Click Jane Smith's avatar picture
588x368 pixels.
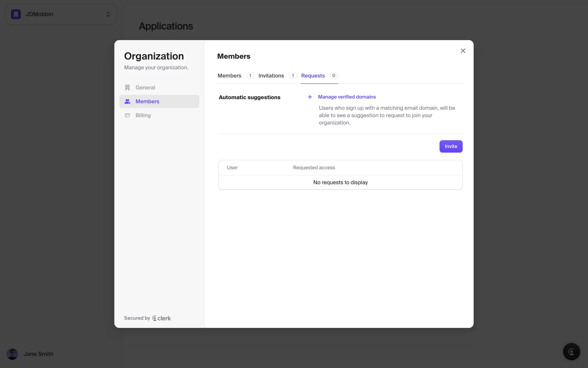(12, 354)
